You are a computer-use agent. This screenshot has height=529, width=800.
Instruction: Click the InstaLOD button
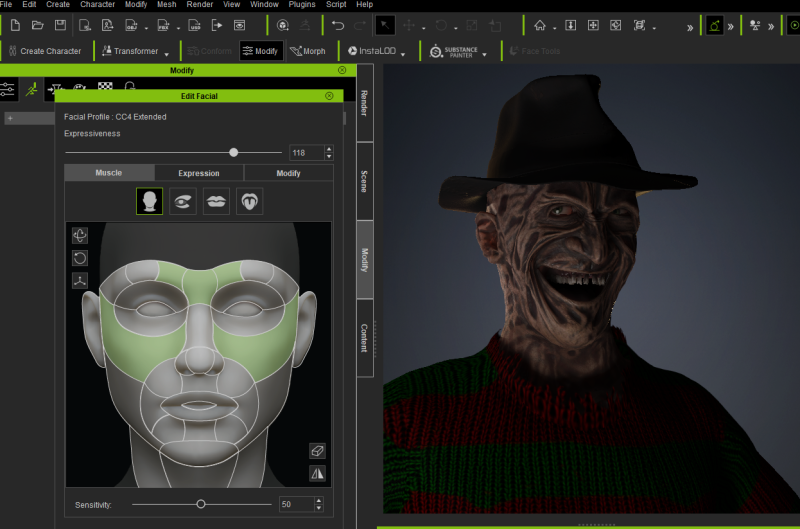pyautogui.click(x=372, y=51)
